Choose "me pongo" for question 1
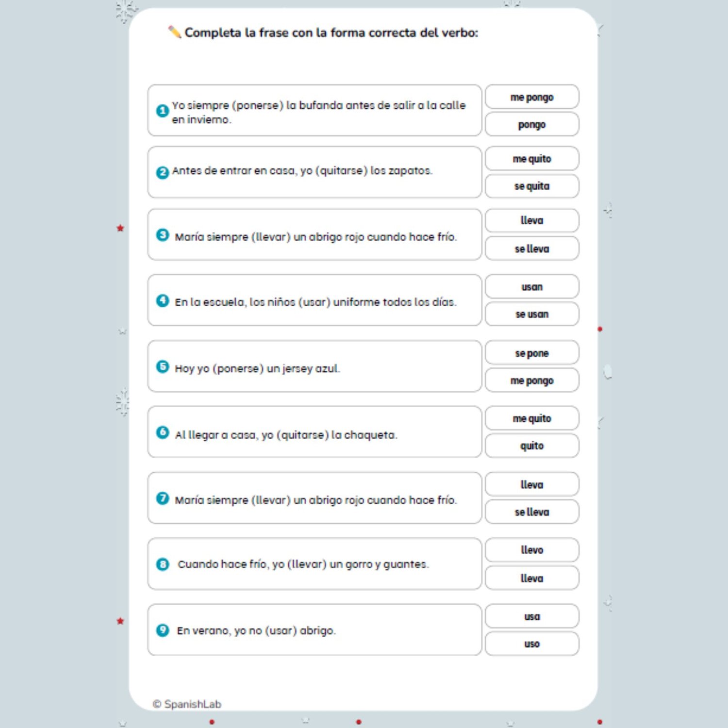 pos(531,97)
